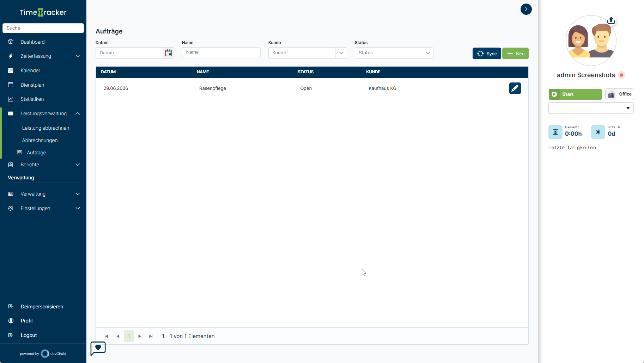Click the Suche search field
Screen dimensions: 644x363
(x=43, y=28)
